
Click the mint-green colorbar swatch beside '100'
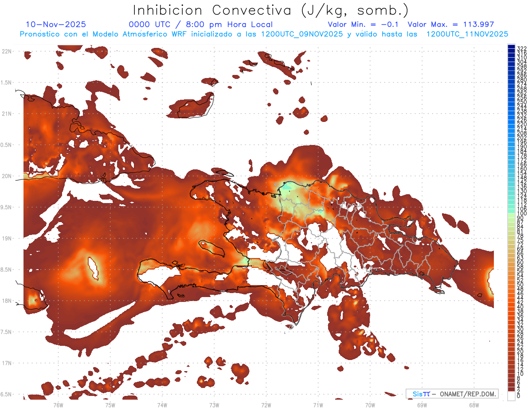(x=511, y=211)
